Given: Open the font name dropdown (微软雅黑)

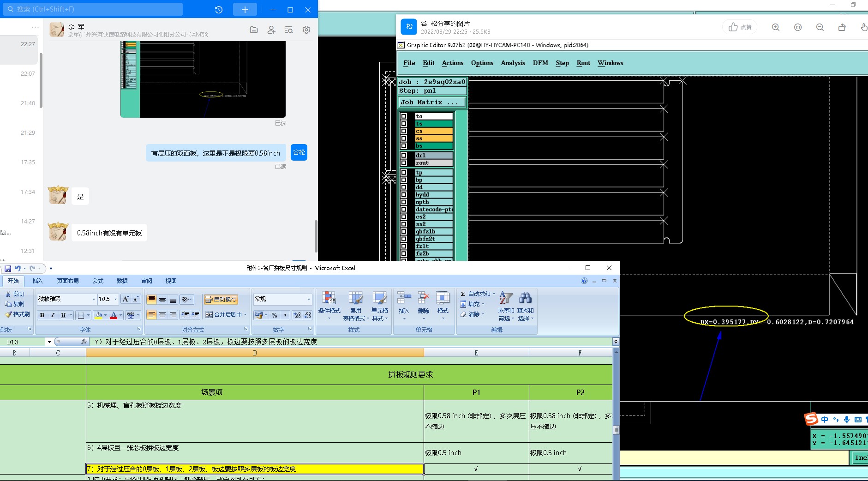Looking at the screenshot, I should click(94, 299).
